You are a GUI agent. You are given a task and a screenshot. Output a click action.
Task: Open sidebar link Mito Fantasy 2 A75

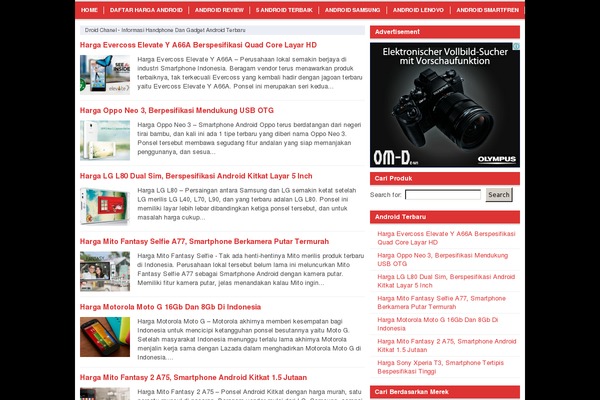447,345
